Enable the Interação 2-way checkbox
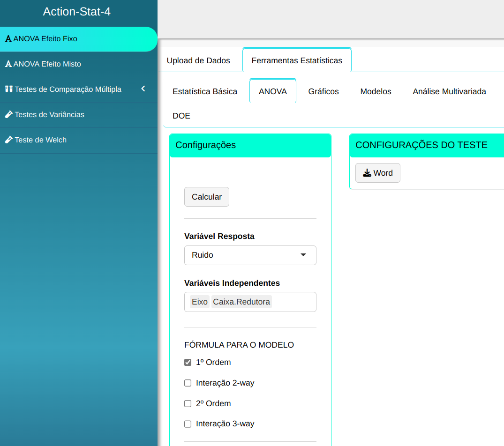The width and height of the screenshot is (504, 446). pyautogui.click(x=188, y=383)
